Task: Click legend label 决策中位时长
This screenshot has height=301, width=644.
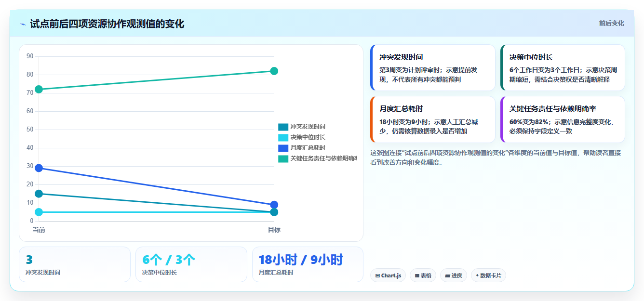Action: coord(308,137)
